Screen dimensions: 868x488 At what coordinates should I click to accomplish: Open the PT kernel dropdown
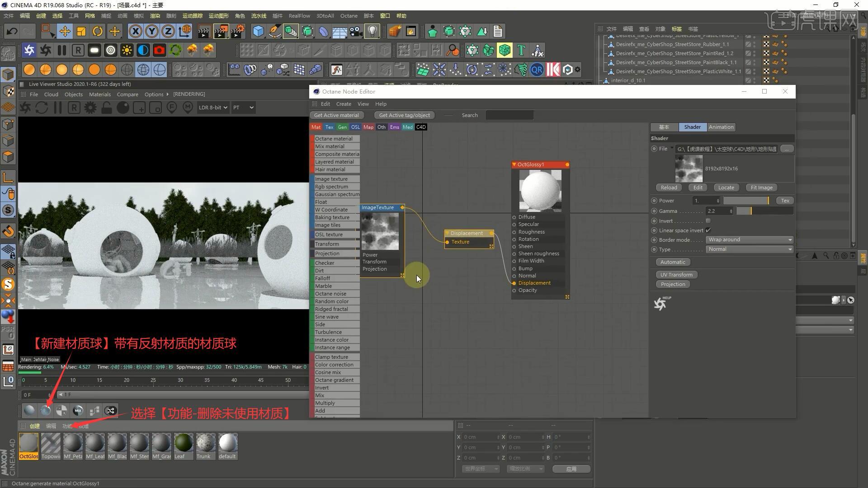tap(243, 108)
